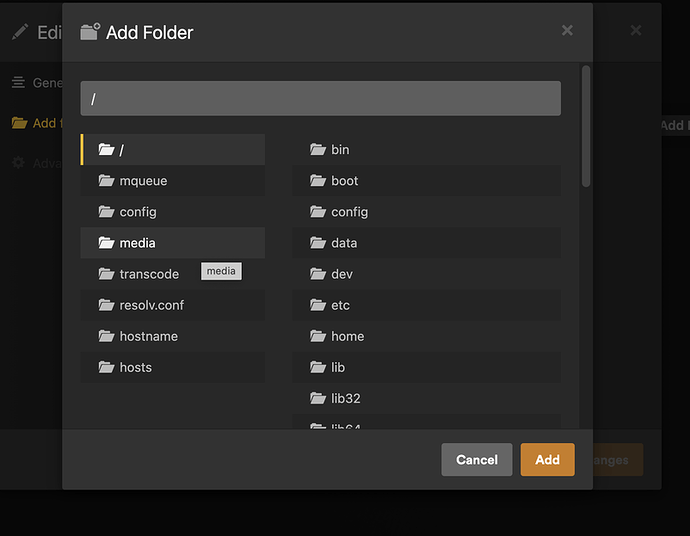690x536 pixels.
Task: Open the home folder
Action: (x=426, y=336)
